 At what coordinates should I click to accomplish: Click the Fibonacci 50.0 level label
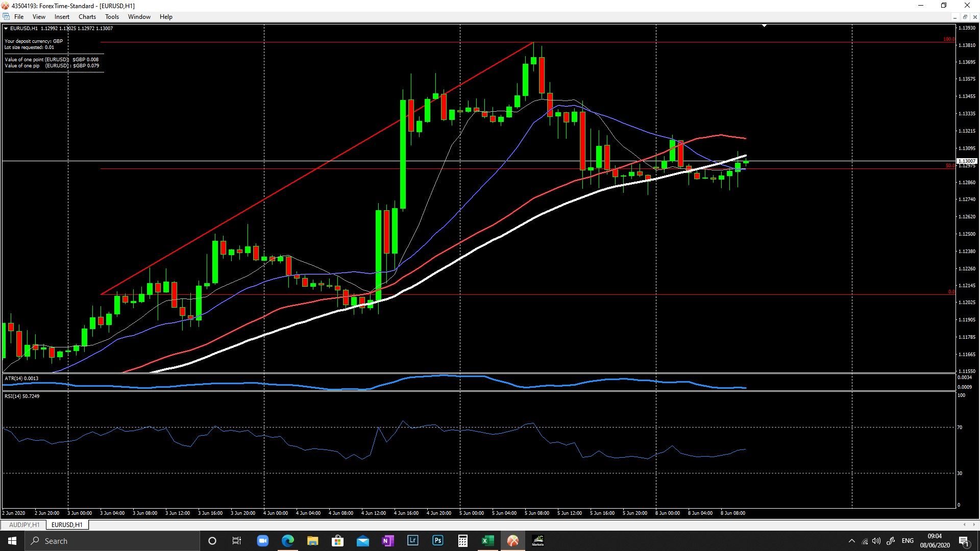coord(950,165)
